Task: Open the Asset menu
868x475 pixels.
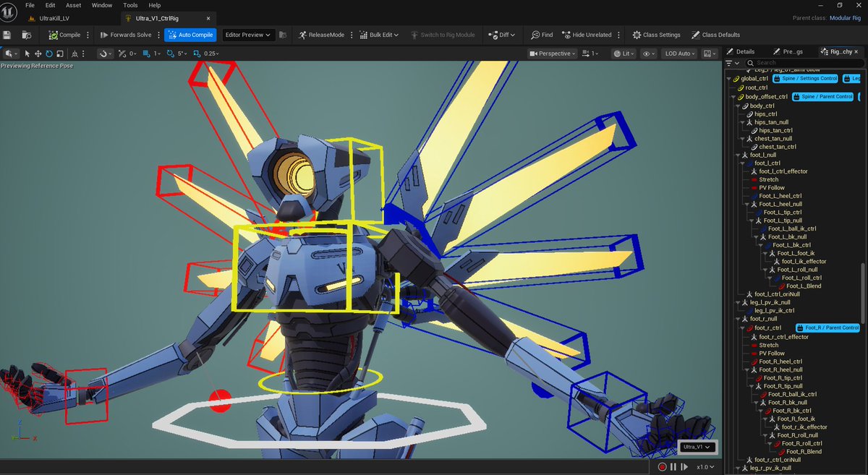Action: 74,5
